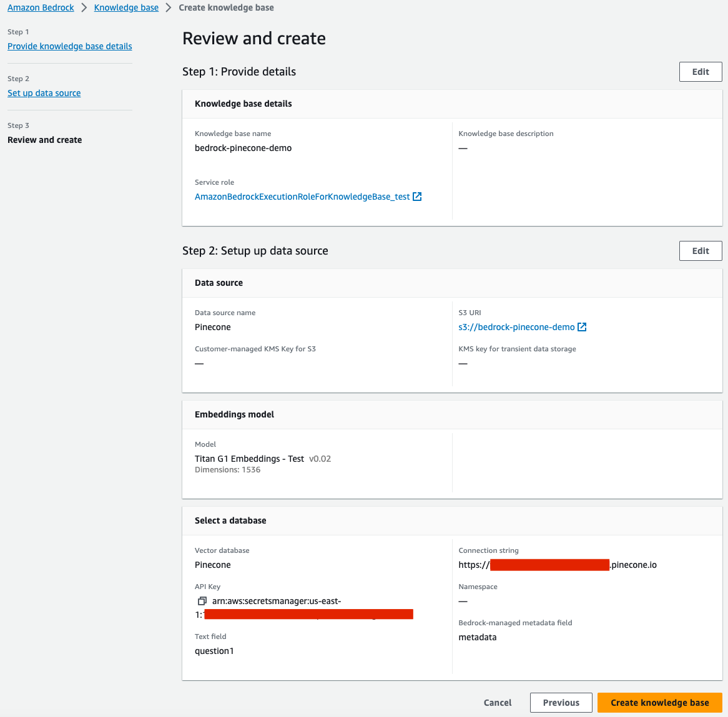Open s3://bedrock-pinecone-demo link
Image resolution: width=728 pixels, height=717 pixels.
516,327
